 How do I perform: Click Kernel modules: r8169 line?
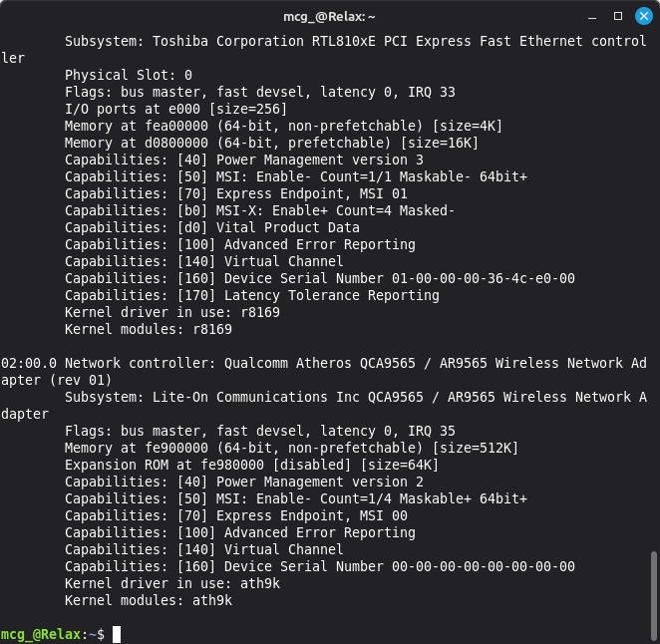tap(149, 329)
